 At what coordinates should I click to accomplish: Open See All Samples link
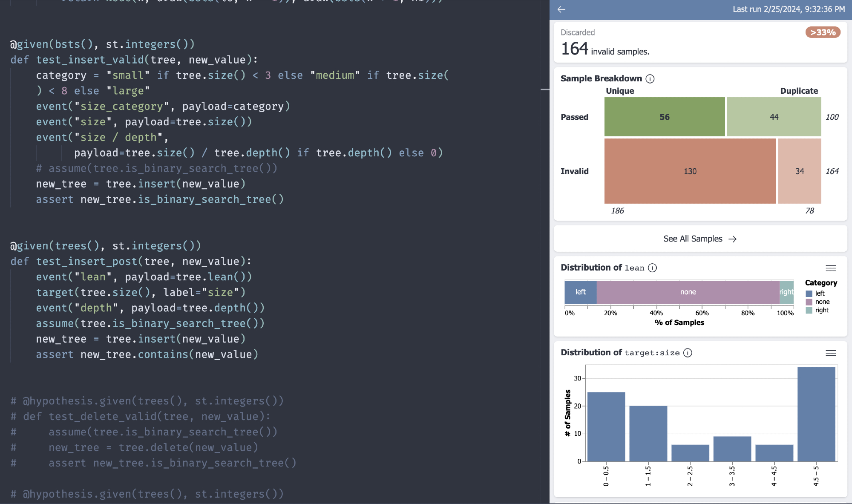pos(693,239)
